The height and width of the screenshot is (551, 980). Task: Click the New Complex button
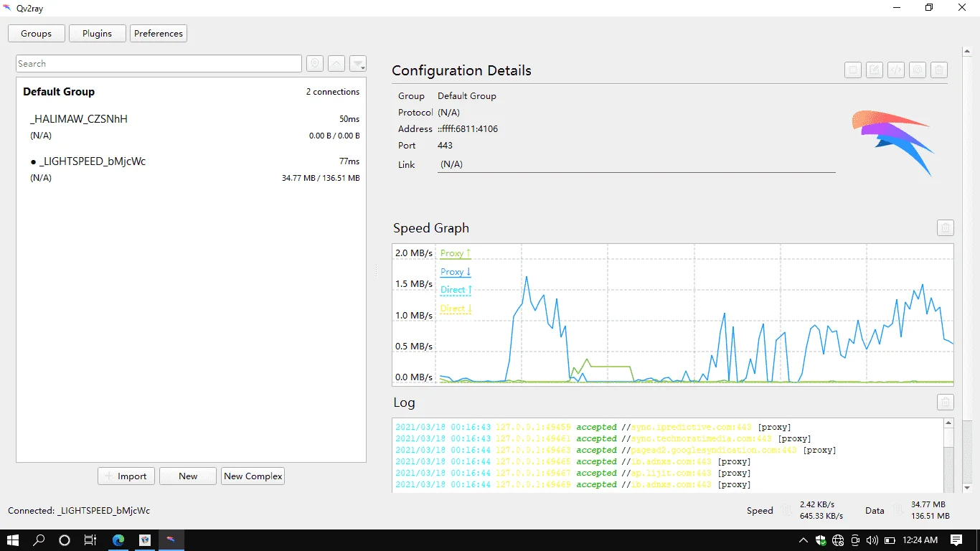pyautogui.click(x=253, y=476)
